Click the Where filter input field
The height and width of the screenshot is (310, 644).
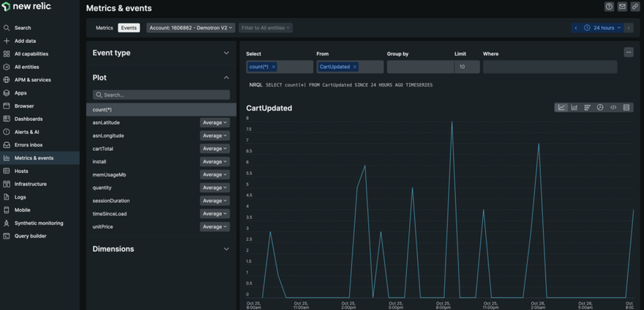[549, 67]
